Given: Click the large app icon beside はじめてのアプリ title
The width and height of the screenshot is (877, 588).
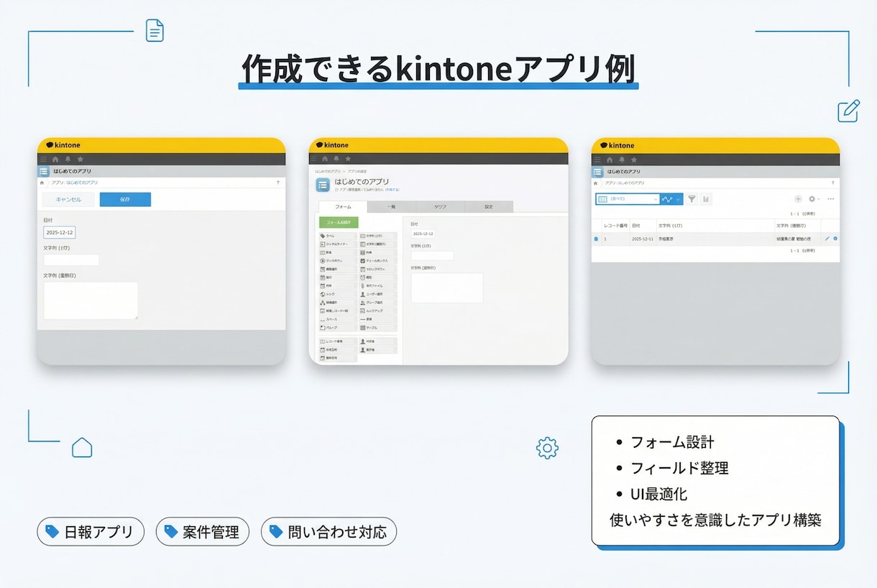Looking at the screenshot, I should 323,185.
